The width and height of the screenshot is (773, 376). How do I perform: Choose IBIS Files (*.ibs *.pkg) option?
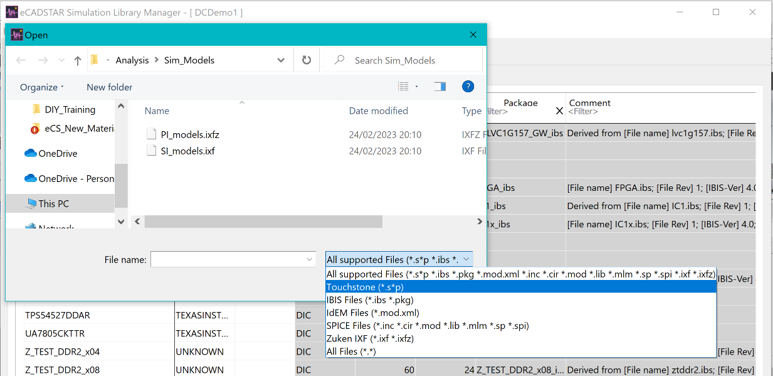click(x=521, y=300)
